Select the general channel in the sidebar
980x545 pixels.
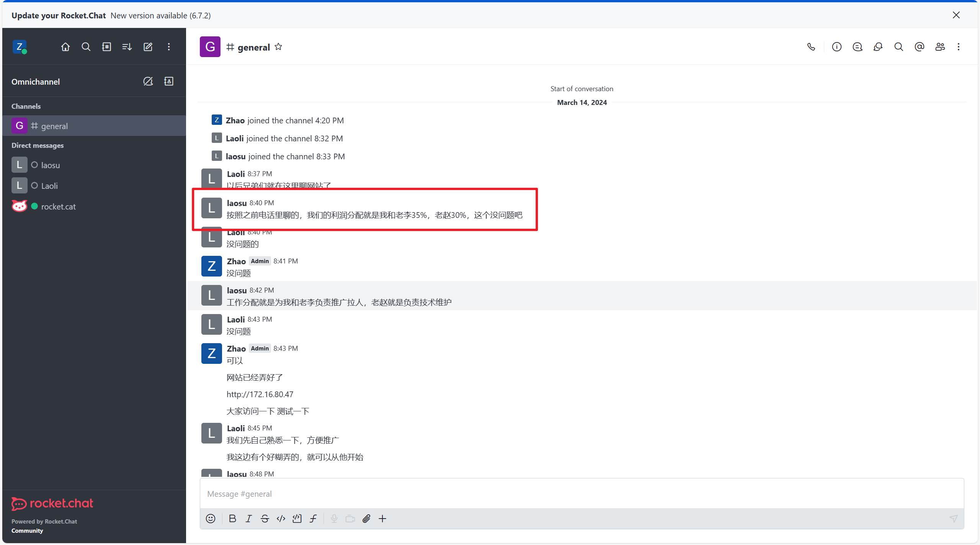54,126
